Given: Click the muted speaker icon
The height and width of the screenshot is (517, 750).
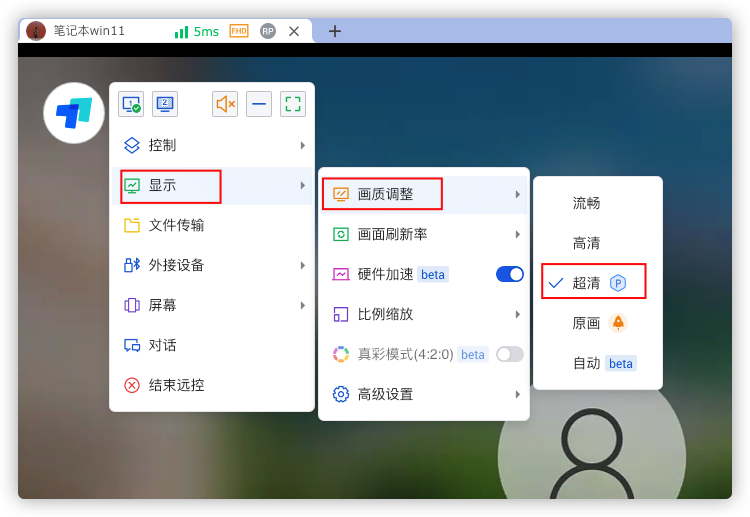Looking at the screenshot, I should tap(225, 104).
